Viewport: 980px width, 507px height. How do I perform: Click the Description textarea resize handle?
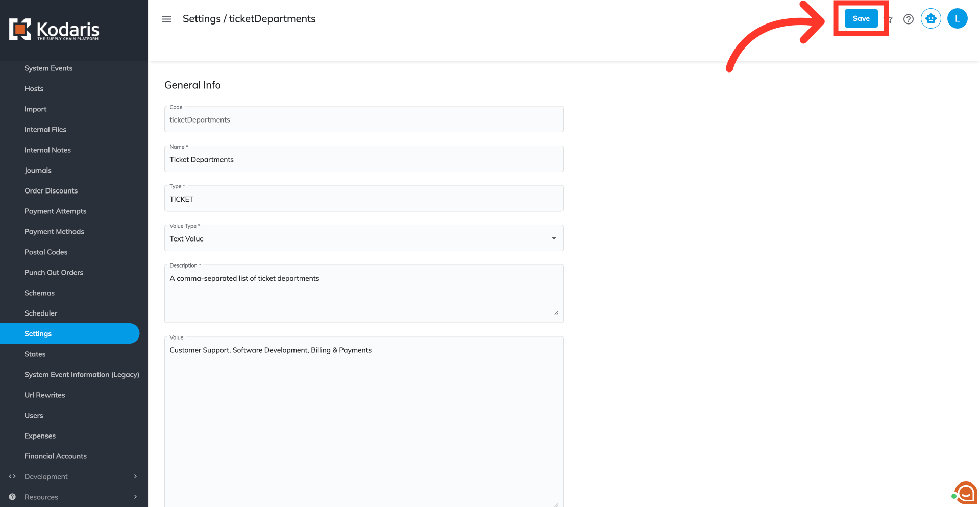[556, 312]
